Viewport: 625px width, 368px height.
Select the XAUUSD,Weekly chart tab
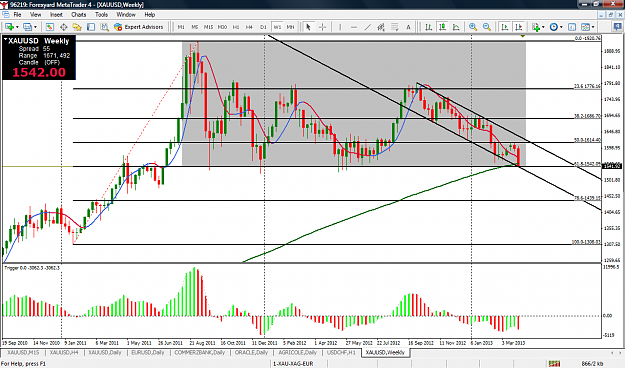coord(385,352)
